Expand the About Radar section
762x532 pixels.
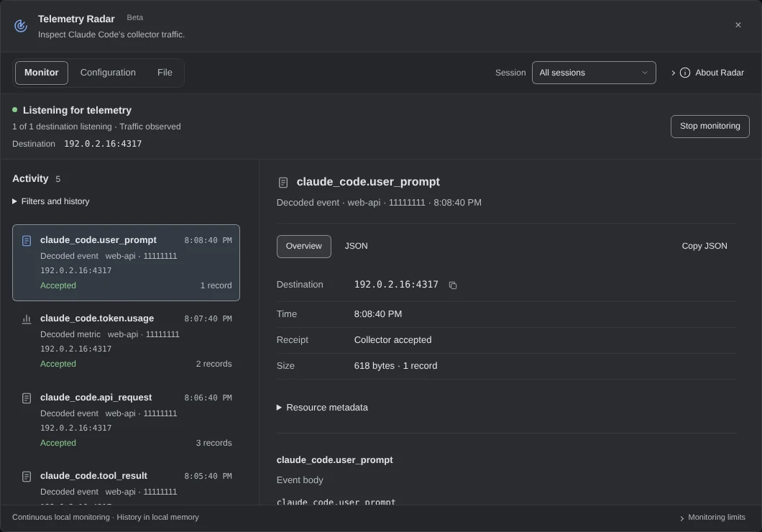pos(707,73)
